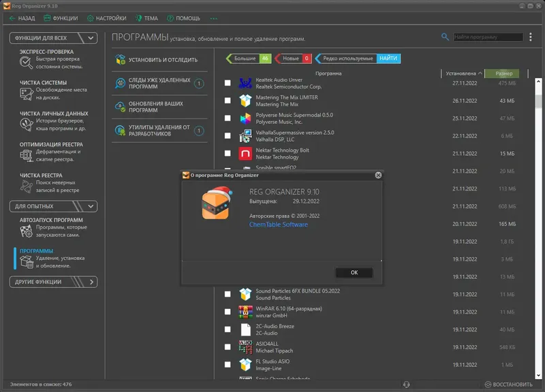Select the Realtek Audio Driver checkbox
This screenshot has width=545, height=392.
pyautogui.click(x=229, y=83)
